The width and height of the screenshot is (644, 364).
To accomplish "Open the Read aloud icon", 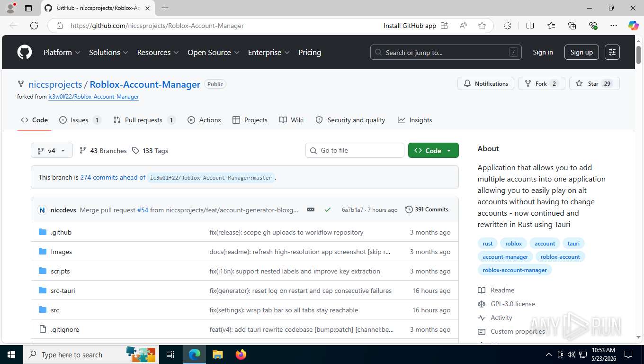I will tap(463, 26).
